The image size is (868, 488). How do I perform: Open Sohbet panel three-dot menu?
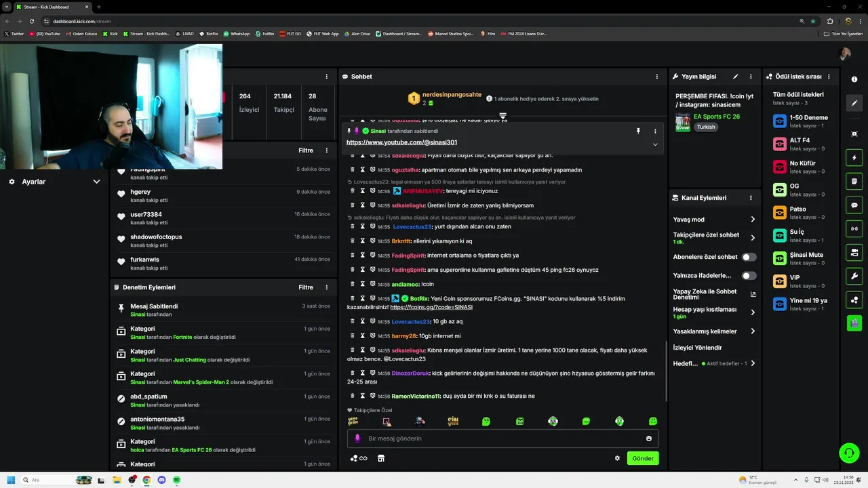tap(656, 77)
